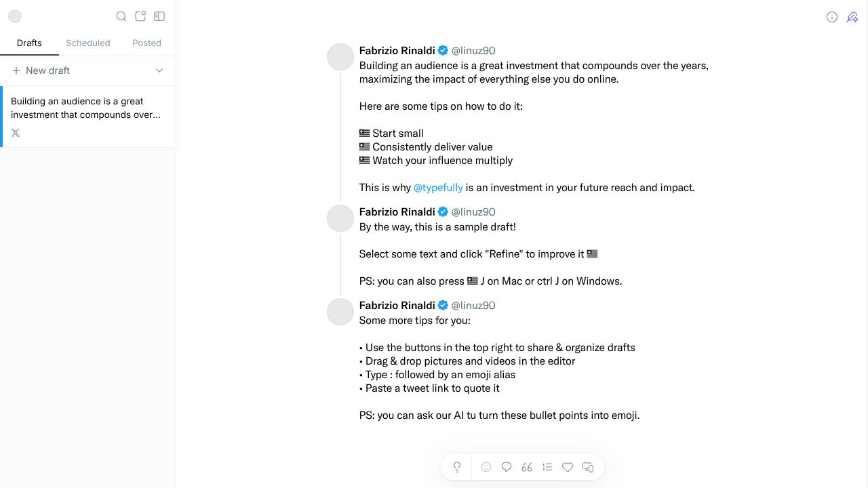
Task: Open the account avatar in sidebar
Action: tap(15, 16)
